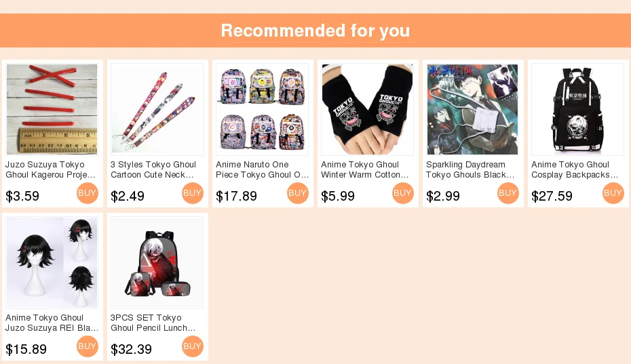
Task: Click the Recommended for you header
Action: (315, 31)
